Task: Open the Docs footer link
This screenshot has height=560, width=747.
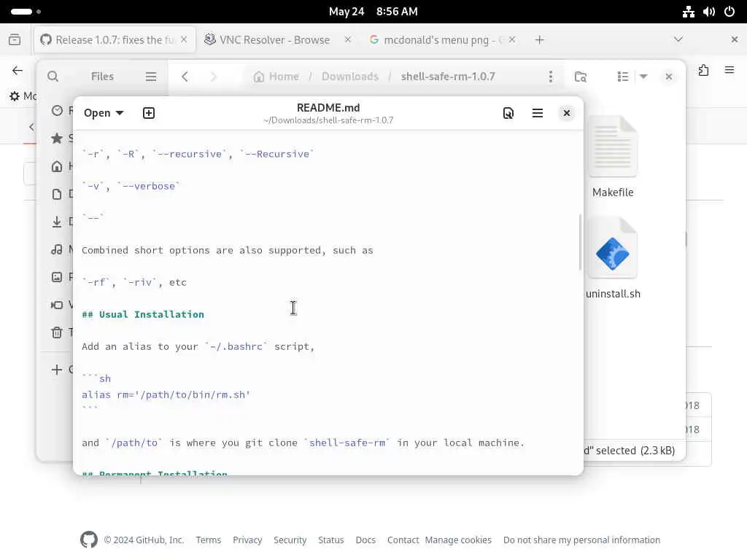Action: pyautogui.click(x=365, y=540)
